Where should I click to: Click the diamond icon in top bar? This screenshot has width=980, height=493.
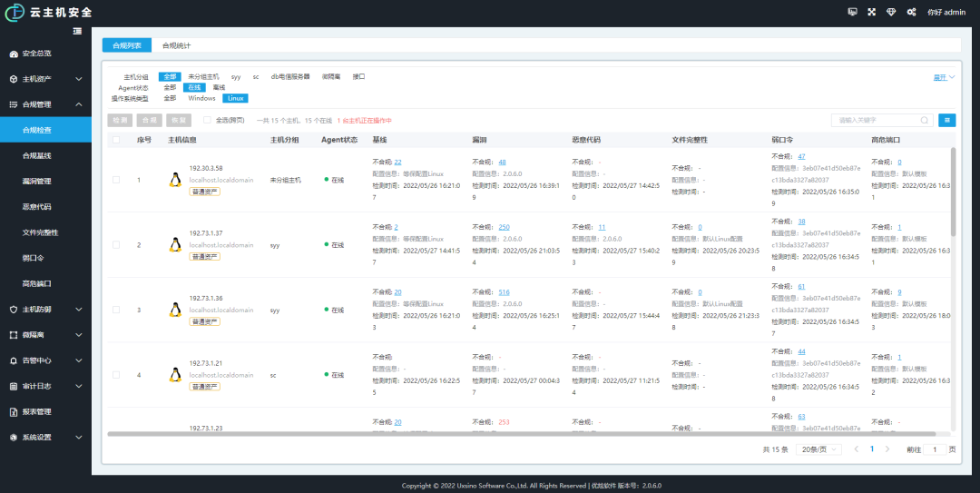click(x=891, y=12)
